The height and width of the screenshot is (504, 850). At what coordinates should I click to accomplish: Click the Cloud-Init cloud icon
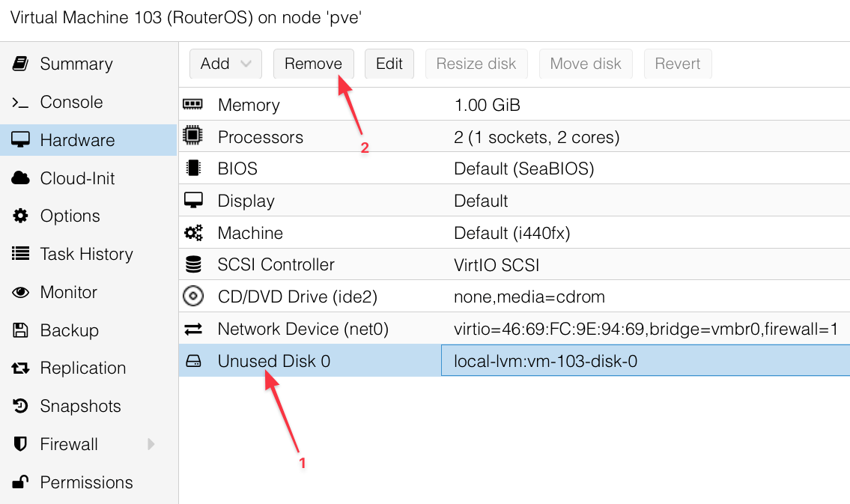click(x=20, y=178)
